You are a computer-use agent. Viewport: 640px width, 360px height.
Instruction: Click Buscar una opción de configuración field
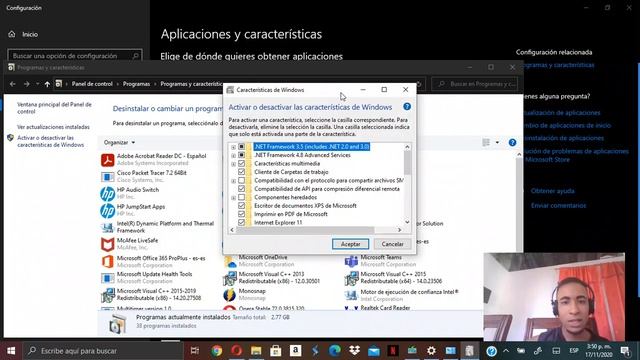click(75, 56)
